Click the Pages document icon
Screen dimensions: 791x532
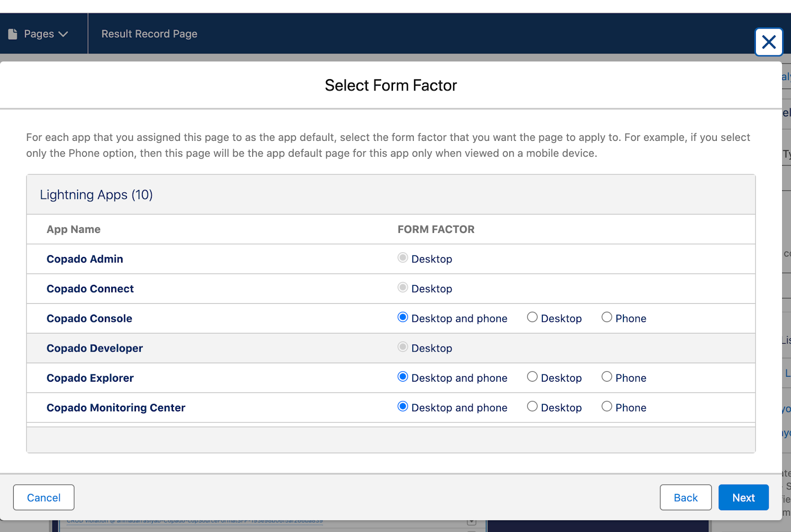pos(13,34)
